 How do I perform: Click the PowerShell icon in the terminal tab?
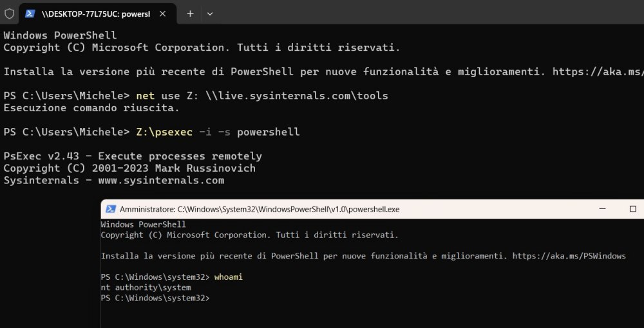[30, 14]
